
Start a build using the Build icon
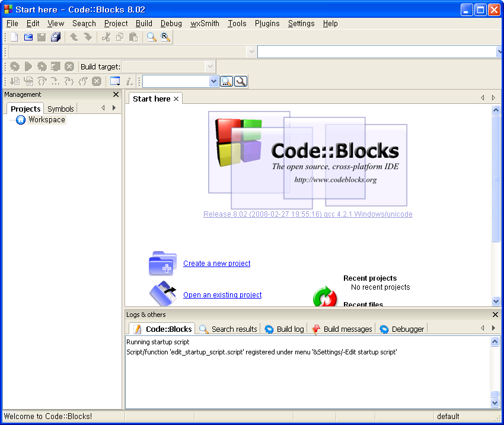pyautogui.click(x=14, y=66)
